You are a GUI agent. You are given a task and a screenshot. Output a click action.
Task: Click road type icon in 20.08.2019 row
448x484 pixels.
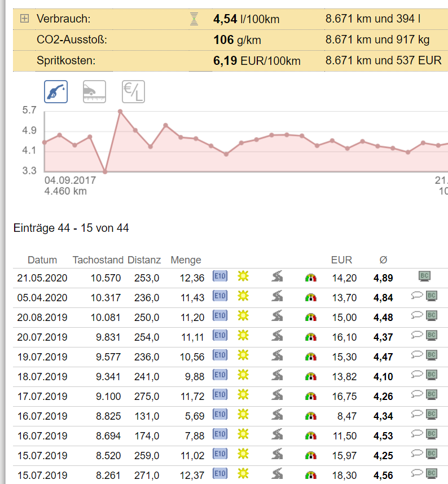[x=277, y=316]
